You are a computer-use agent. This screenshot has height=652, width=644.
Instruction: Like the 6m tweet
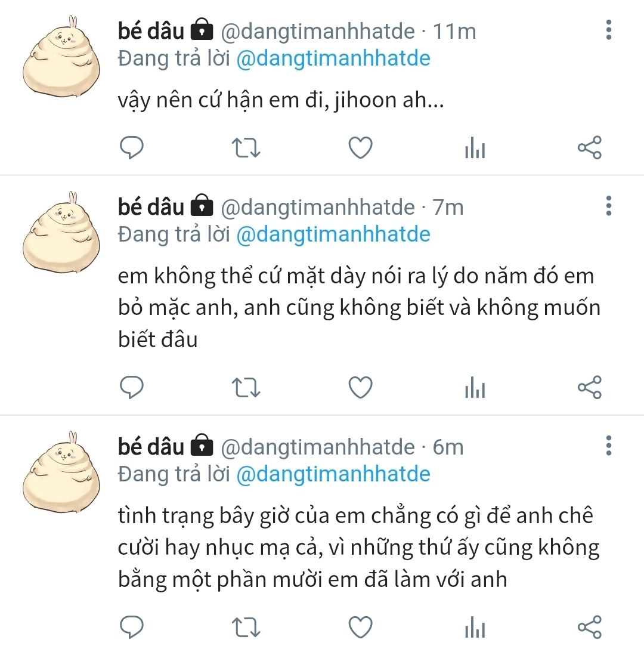pyautogui.click(x=360, y=627)
